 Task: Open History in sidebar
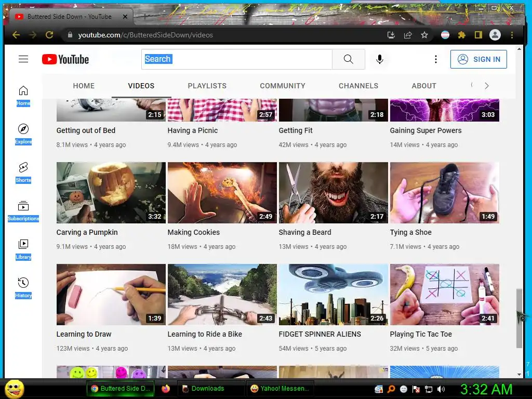tap(23, 287)
